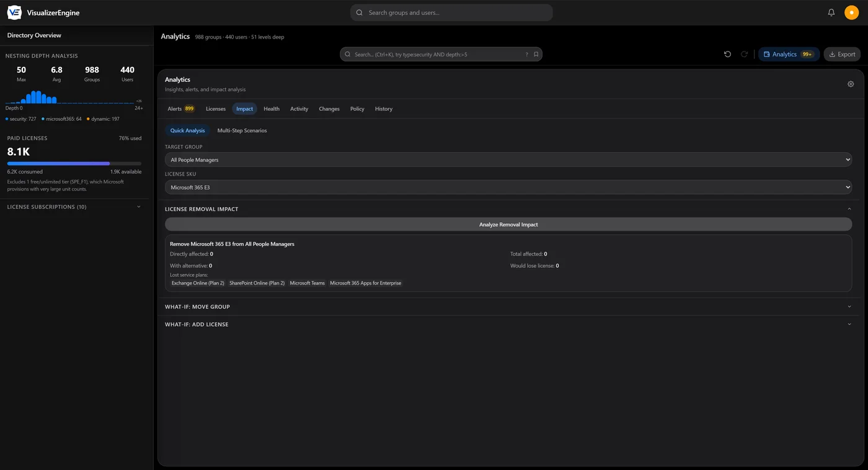Open Analytics panel settings gear
868x470 pixels.
click(x=851, y=84)
